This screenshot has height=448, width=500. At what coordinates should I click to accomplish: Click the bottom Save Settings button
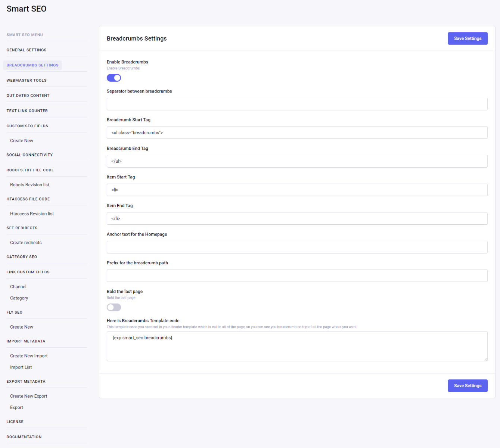[x=467, y=386]
